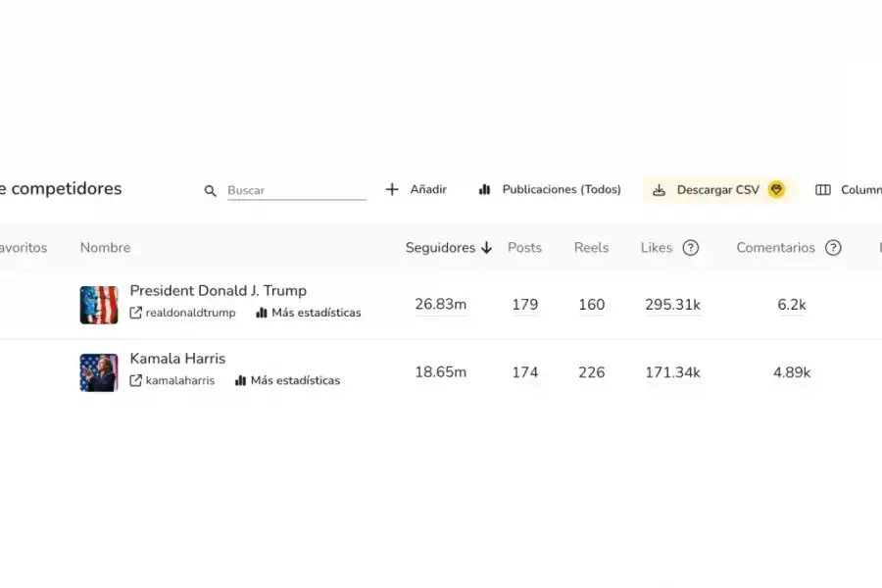Click the columns grid icon near Columnas

823,189
